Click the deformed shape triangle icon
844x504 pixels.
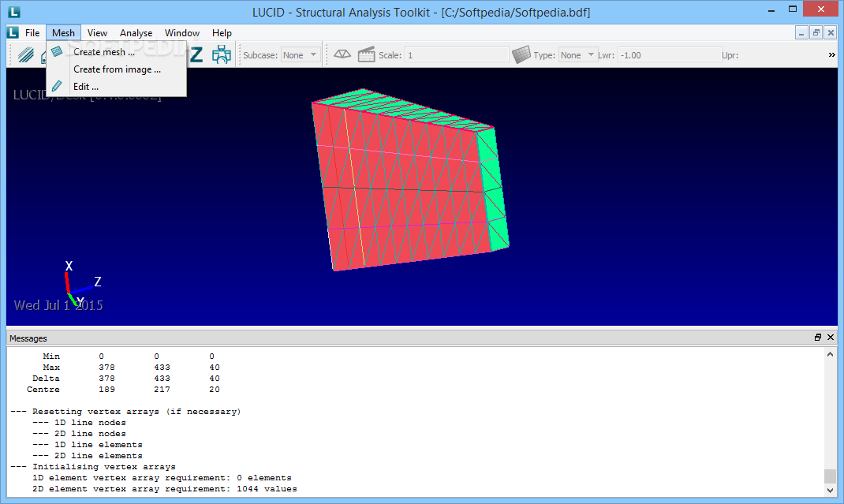click(342, 54)
